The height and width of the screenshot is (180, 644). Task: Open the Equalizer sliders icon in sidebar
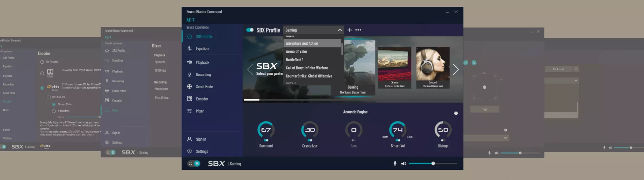189,49
